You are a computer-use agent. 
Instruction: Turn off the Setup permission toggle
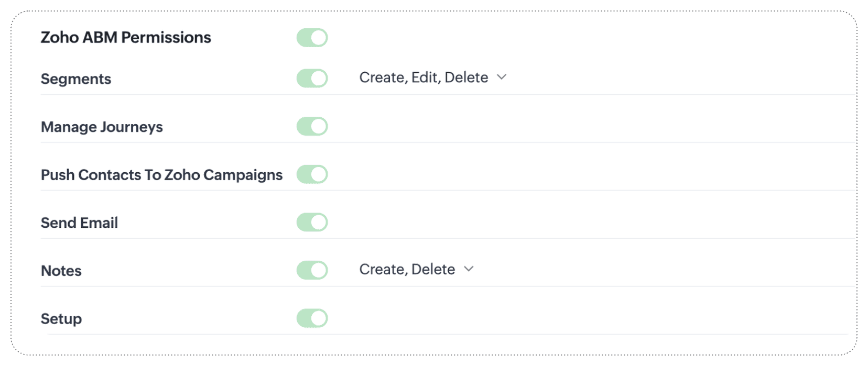tap(312, 318)
